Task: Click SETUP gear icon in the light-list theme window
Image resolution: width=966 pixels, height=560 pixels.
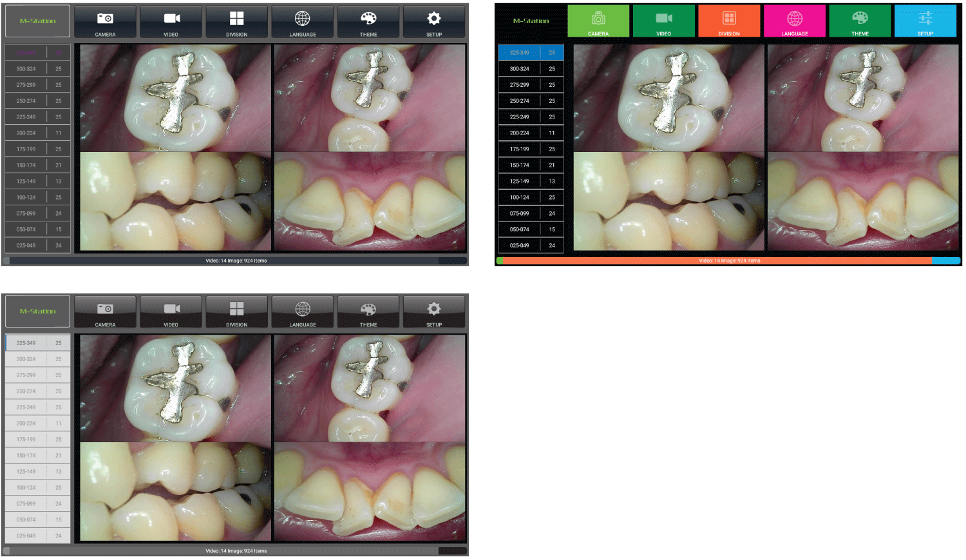Action: 433,312
